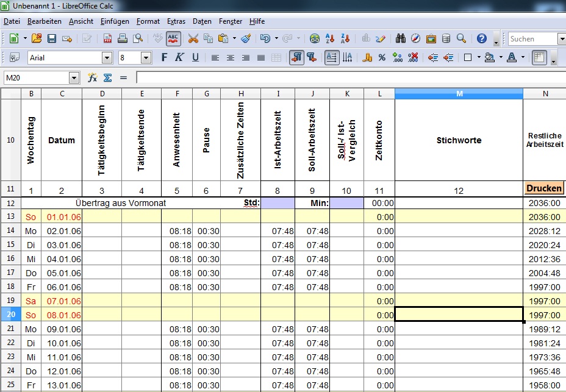Open the Einfügen menu
566x392 pixels.
pos(115,21)
